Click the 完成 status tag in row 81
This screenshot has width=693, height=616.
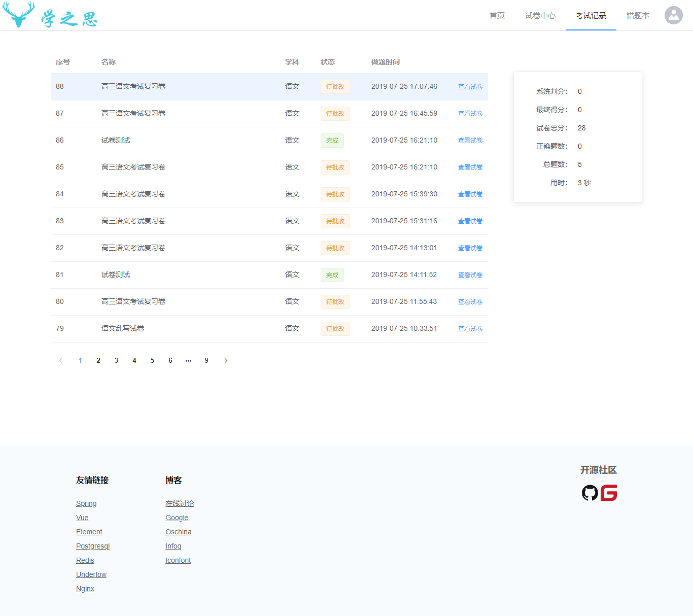pyautogui.click(x=332, y=275)
